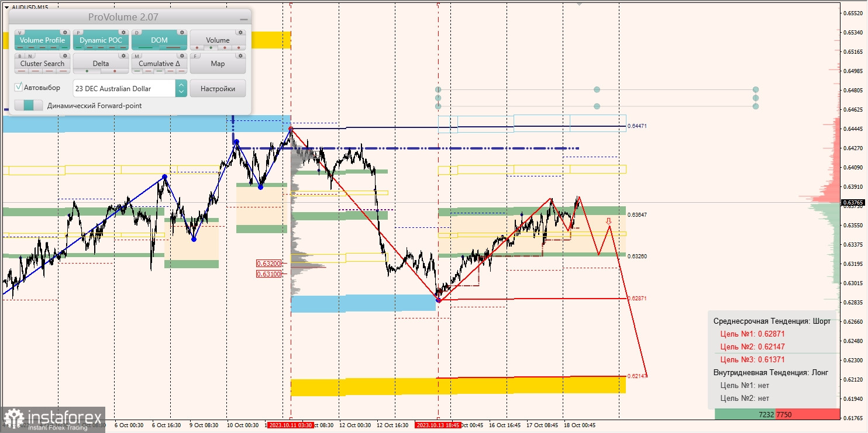Select the red dot segment under Delta
This screenshot has height=433, width=868.
(115, 71)
